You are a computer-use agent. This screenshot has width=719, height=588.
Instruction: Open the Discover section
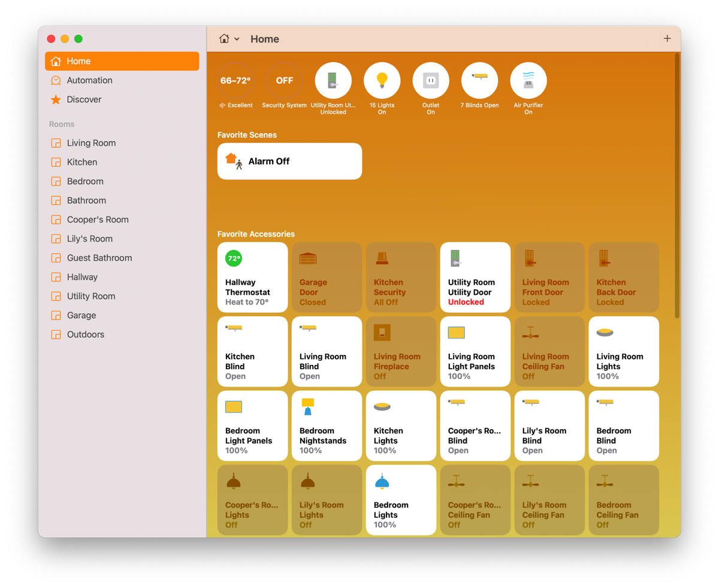(84, 99)
